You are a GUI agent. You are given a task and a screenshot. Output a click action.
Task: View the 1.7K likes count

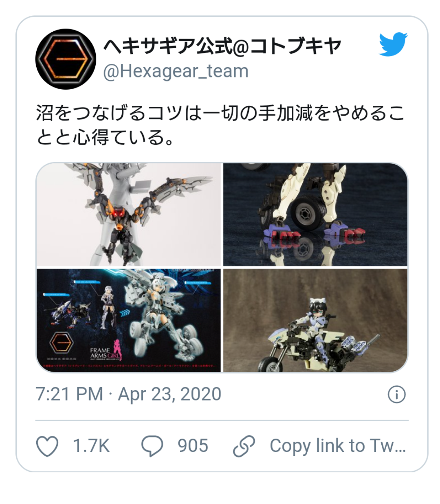pyautogui.click(x=91, y=446)
